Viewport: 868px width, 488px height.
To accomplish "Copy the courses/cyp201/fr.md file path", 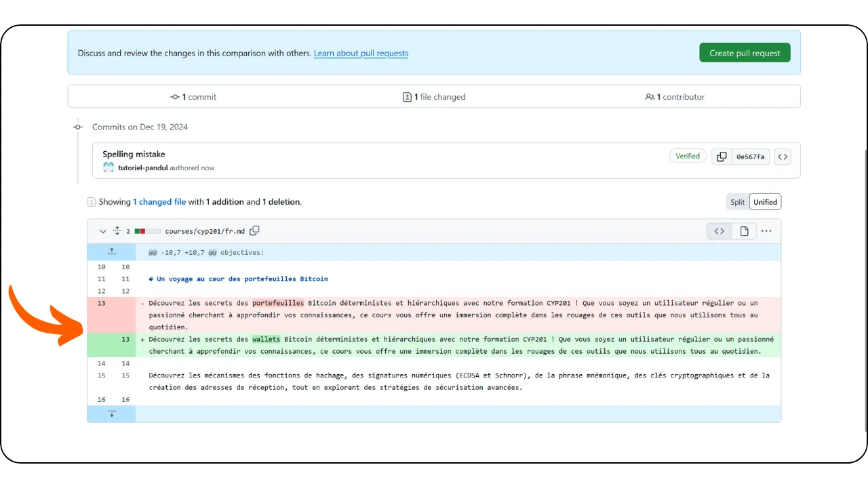I will [254, 231].
